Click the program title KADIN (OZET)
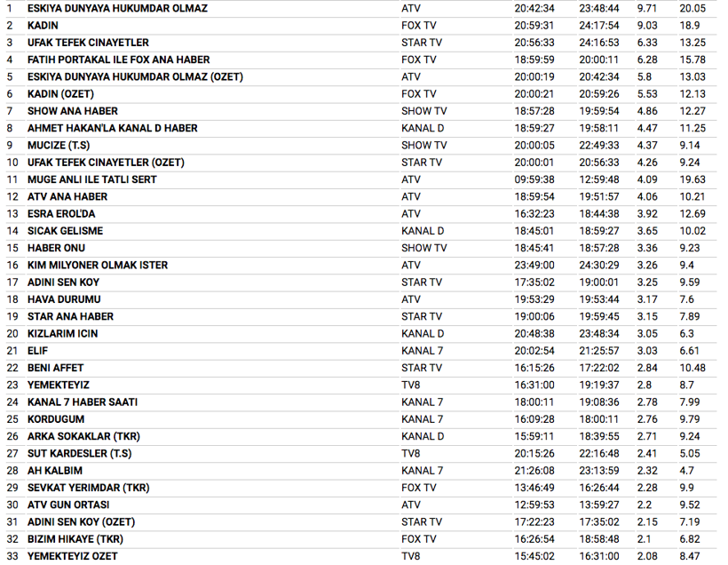 (x=60, y=94)
